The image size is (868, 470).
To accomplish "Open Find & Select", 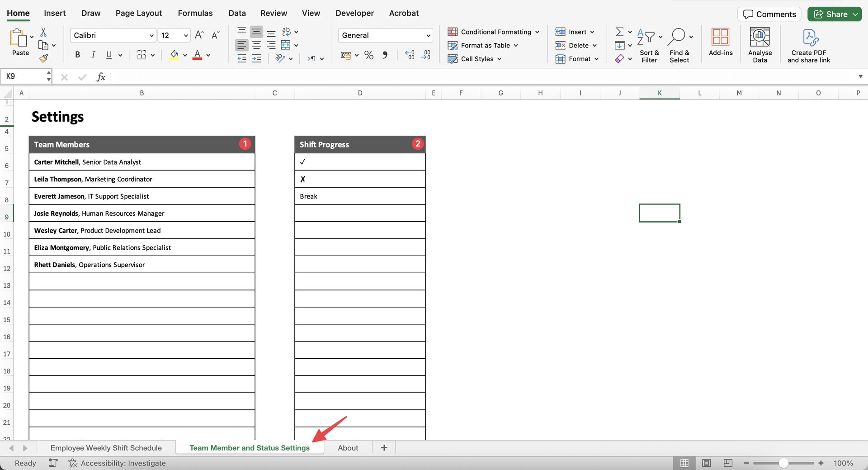I will (679, 46).
